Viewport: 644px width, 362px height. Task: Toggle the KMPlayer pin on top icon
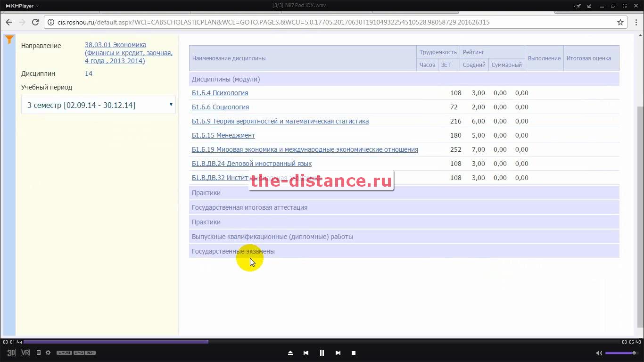577,6
